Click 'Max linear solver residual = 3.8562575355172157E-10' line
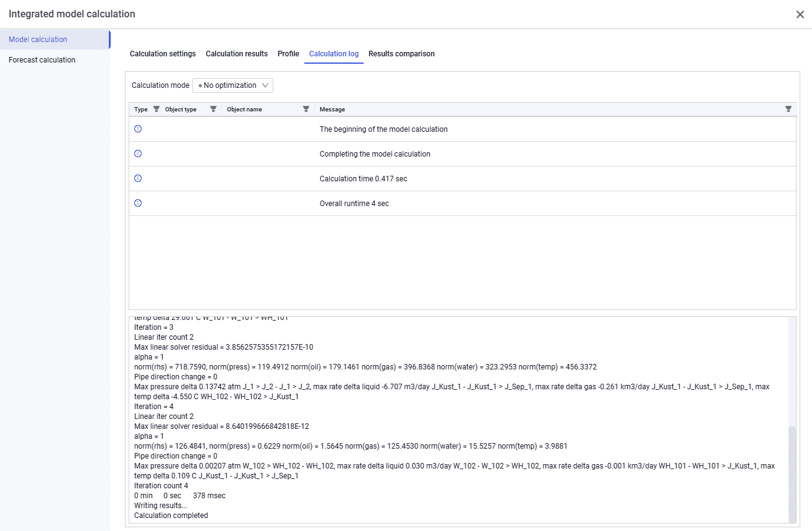 [224, 347]
